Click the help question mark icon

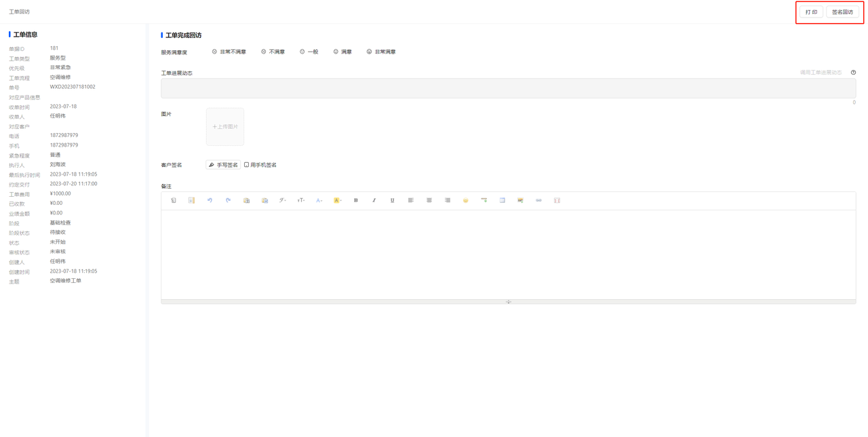click(x=853, y=73)
